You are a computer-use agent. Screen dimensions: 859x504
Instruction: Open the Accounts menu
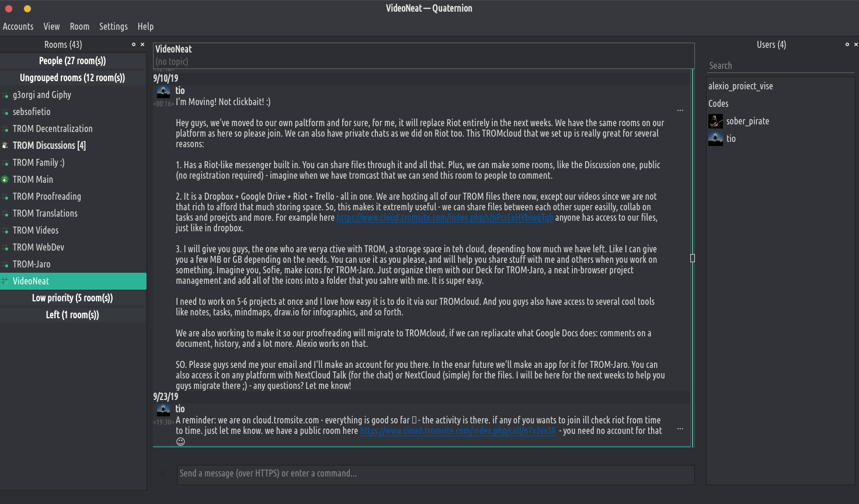18,26
